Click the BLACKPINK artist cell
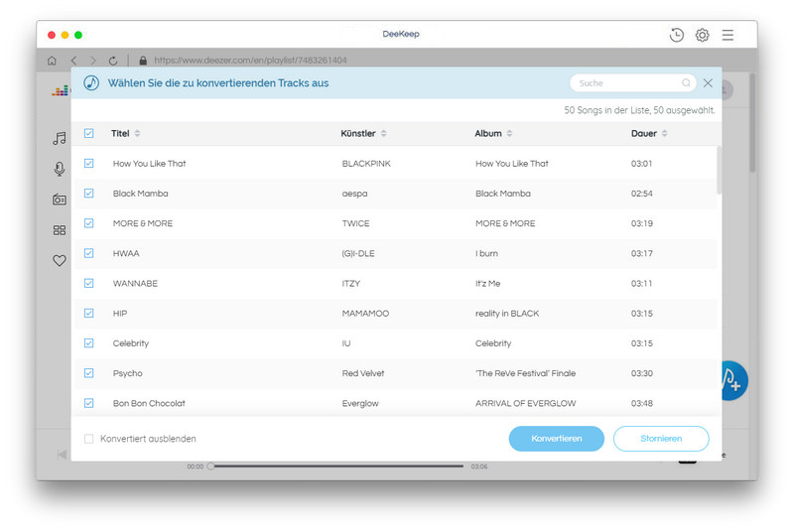Viewport: 794px width, 532px height. [x=366, y=164]
